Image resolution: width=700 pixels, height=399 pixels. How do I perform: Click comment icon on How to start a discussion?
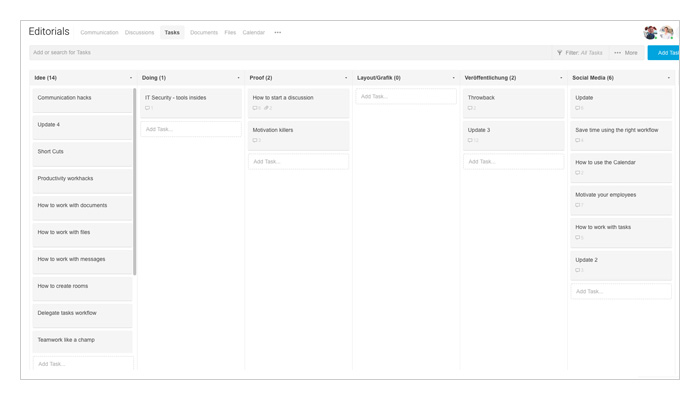point(255,108)
